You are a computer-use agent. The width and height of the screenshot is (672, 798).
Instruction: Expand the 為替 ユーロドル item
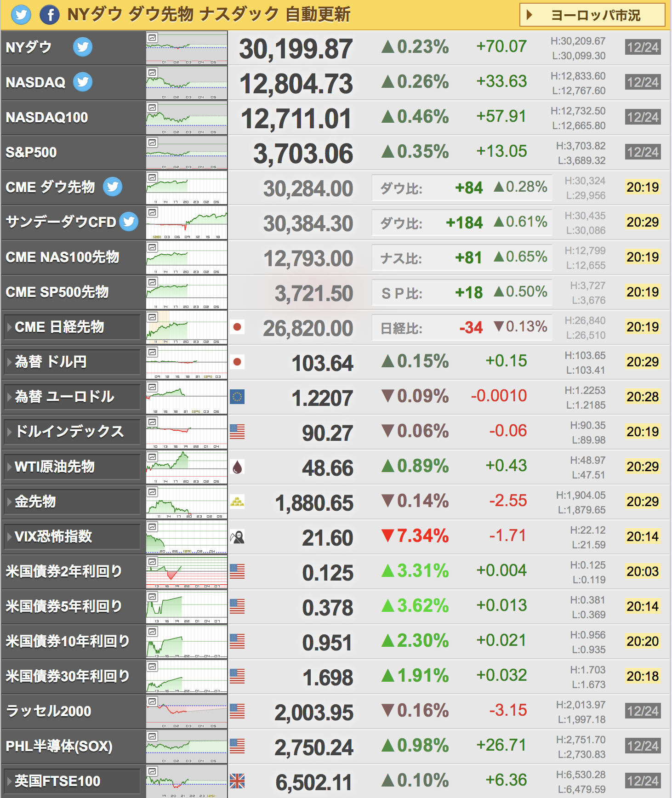pos(72,397)
